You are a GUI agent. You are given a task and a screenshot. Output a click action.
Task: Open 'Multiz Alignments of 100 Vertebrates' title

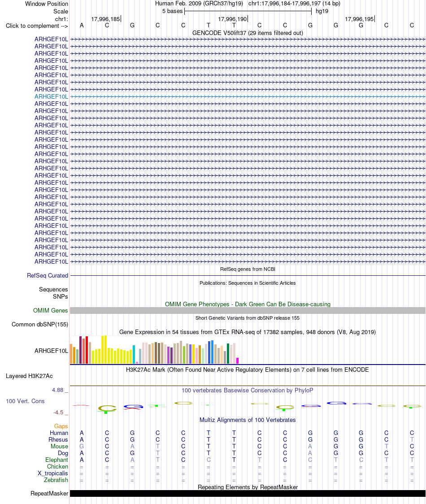click(248, 420)
